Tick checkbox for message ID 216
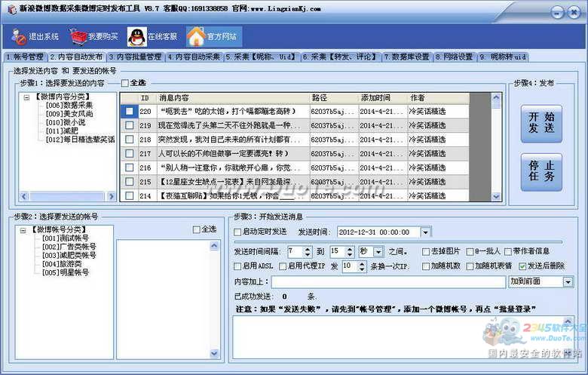588x375 pixels. pos(130,168)
